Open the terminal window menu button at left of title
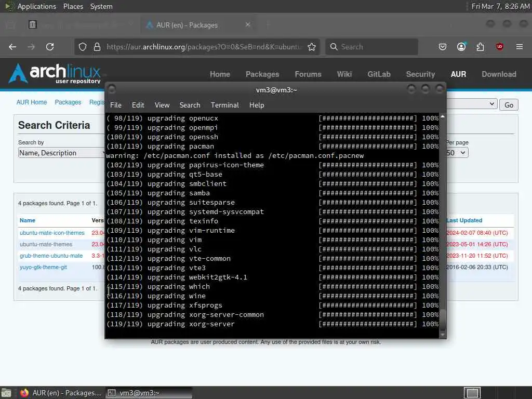Screen dimensions: 532x399 (112, 89)
